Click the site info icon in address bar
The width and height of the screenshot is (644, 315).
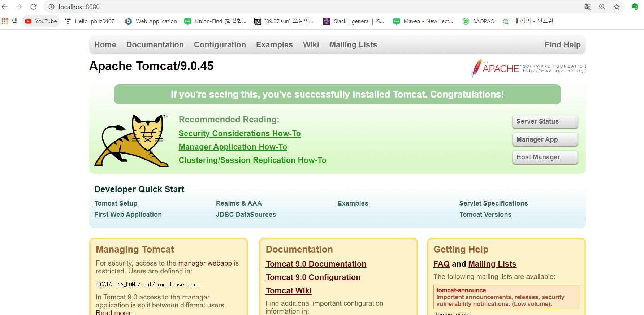coord(51,7)
